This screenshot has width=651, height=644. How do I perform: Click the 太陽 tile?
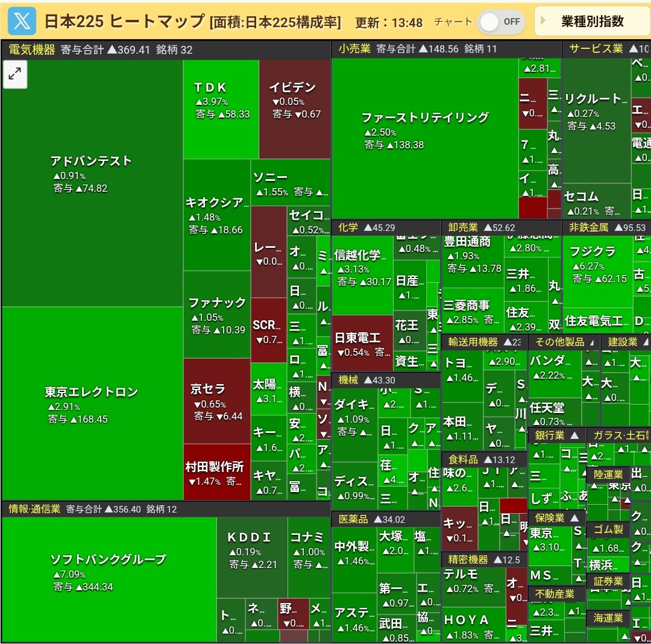pos(268,389)
